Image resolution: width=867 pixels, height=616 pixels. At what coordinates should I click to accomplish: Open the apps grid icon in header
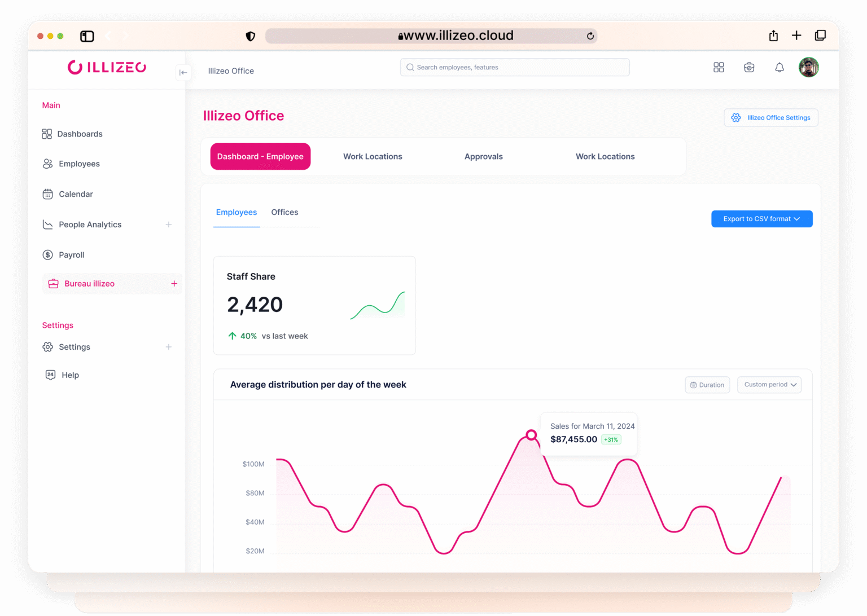pos(719,68)
